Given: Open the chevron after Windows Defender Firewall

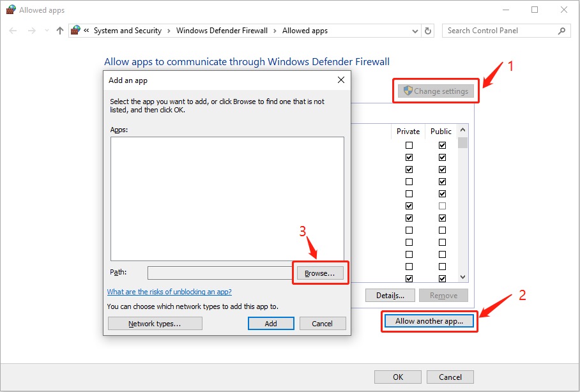Looking at the screenshot, I should point(275,31).
